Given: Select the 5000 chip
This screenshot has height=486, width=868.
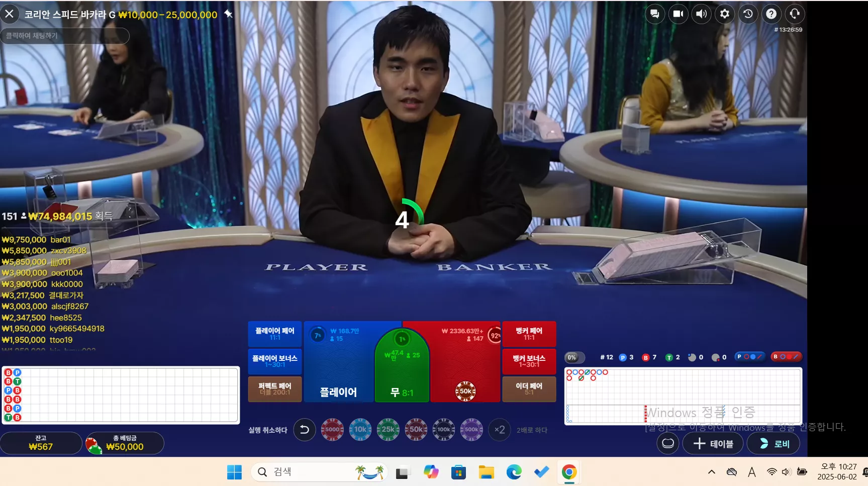Looking at the screenshot, I should 332,430.
